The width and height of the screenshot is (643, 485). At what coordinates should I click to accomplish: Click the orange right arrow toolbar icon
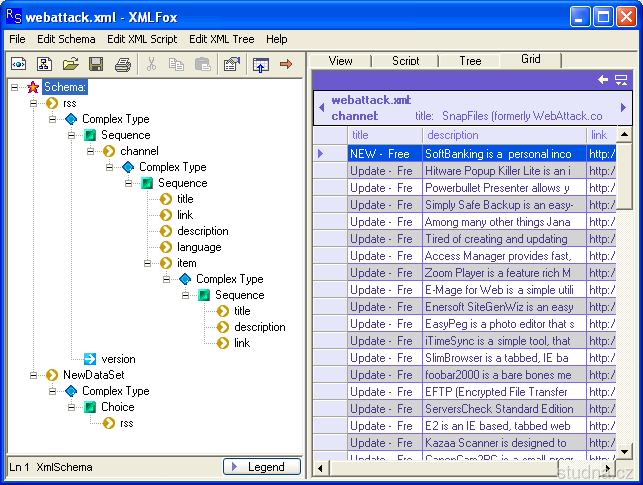pyautogui.click(x=286, y=65)
